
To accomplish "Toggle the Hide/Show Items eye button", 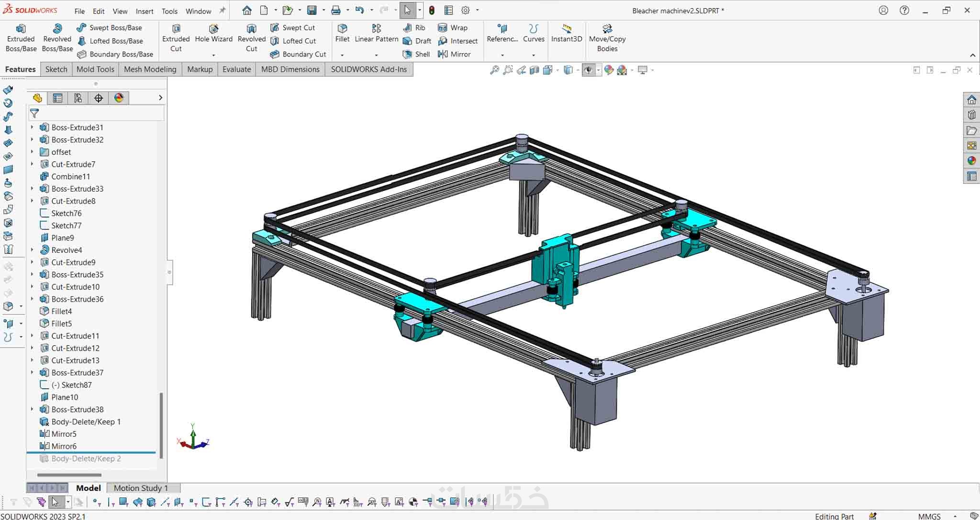I will [x=588, y=70].
